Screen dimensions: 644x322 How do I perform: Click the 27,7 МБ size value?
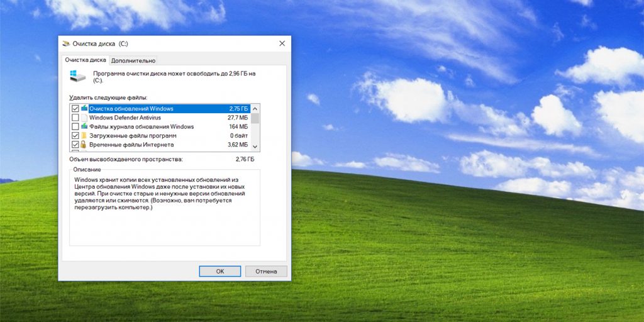[238, 118]
